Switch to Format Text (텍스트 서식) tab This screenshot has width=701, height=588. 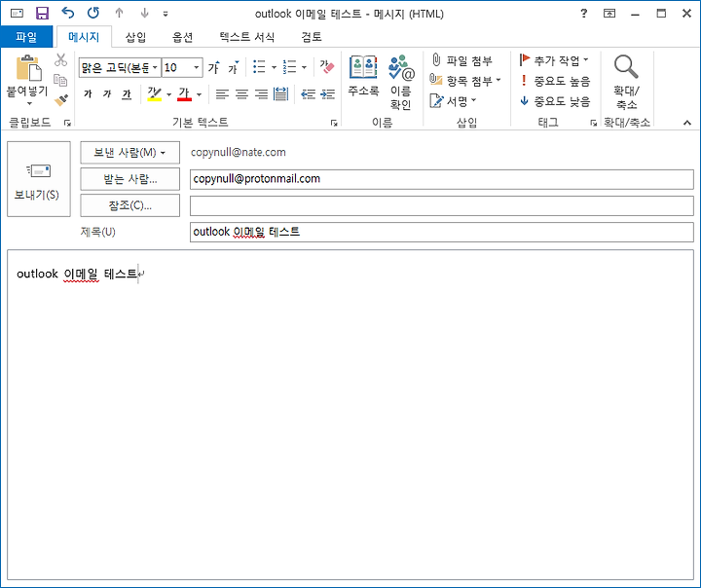tap(246, 37)
